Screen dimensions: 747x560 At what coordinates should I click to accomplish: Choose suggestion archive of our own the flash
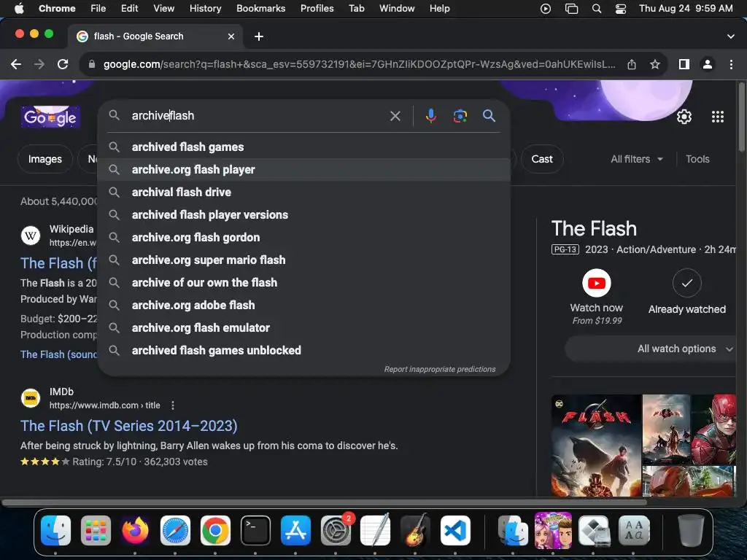304,282
